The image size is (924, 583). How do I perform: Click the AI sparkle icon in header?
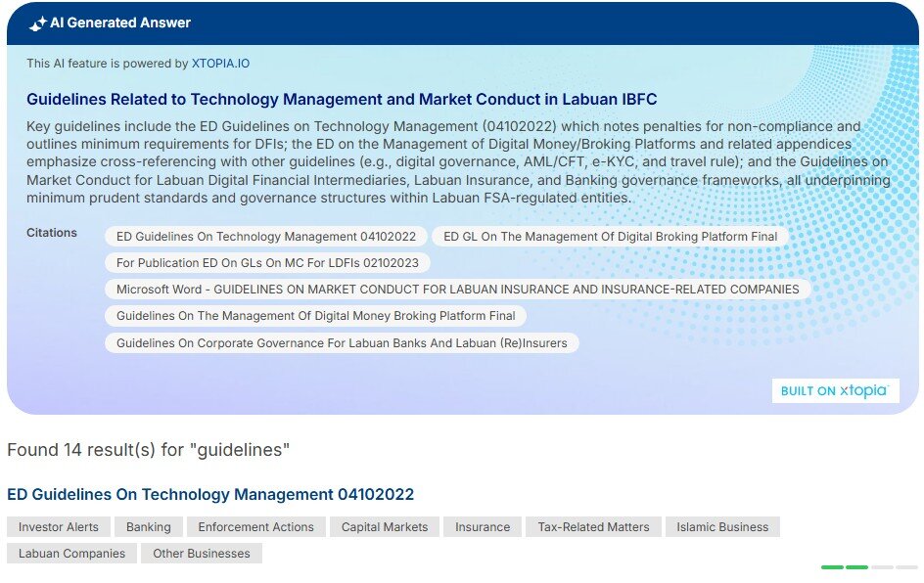pyautogui.click(x=37, y=23)
